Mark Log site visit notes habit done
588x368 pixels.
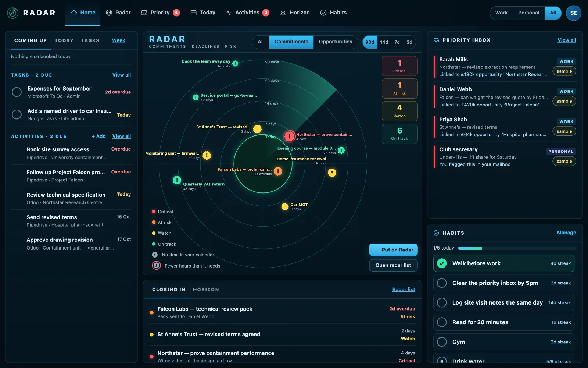pos(442,302)
